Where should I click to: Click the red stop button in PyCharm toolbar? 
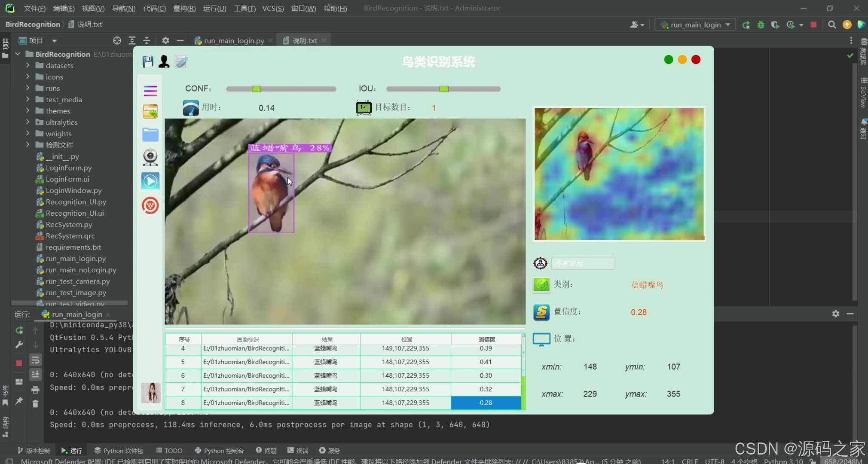pyautogui.click(x=813, y=25)
